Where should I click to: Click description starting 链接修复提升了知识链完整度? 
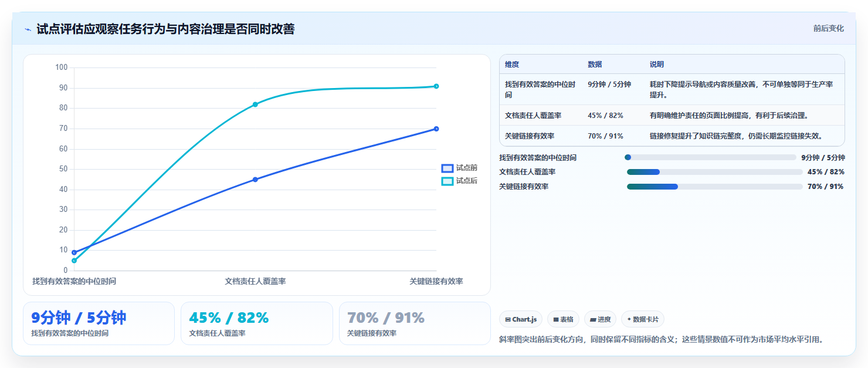tap(736, 136)
